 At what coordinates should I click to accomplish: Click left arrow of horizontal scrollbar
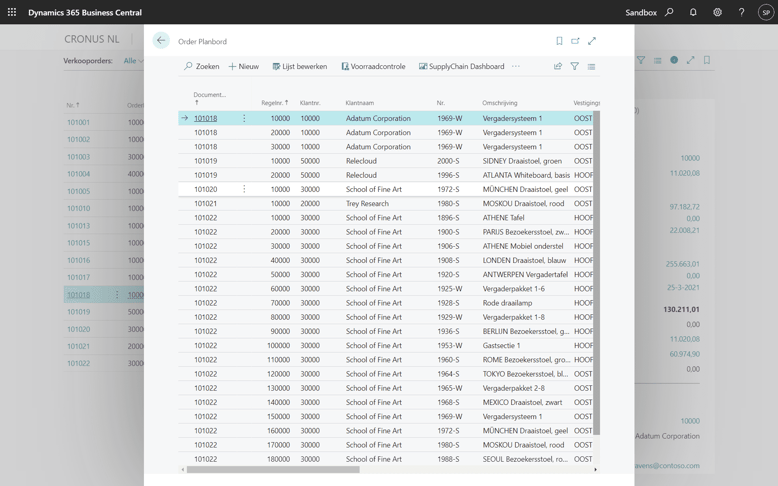click(x=183, y=469)
